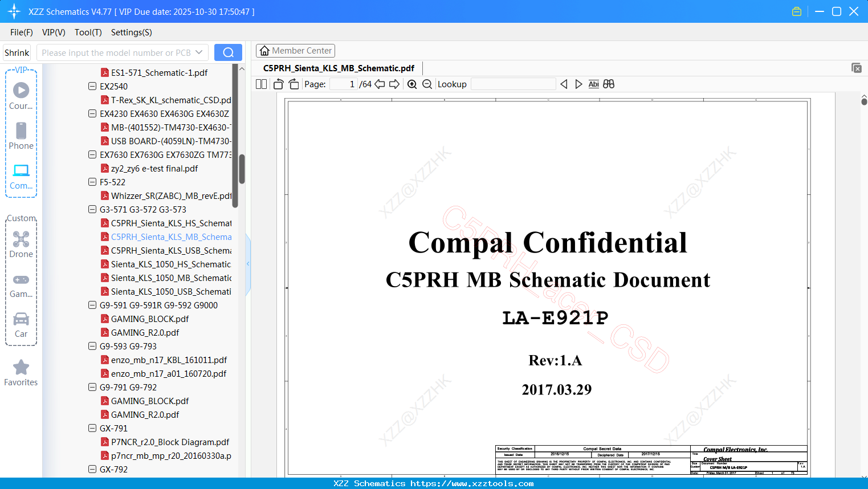The width and height of the screenshot is (868, 489).
Task: Rotate the page counterclockwise
Action: tap(278, 84)
